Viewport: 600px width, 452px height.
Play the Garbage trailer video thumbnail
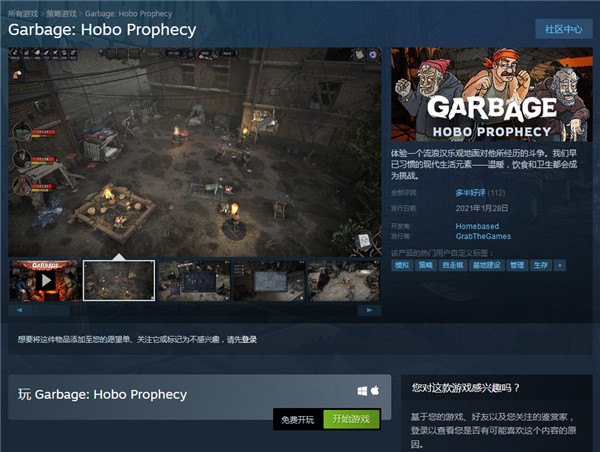tap(46, 281)
